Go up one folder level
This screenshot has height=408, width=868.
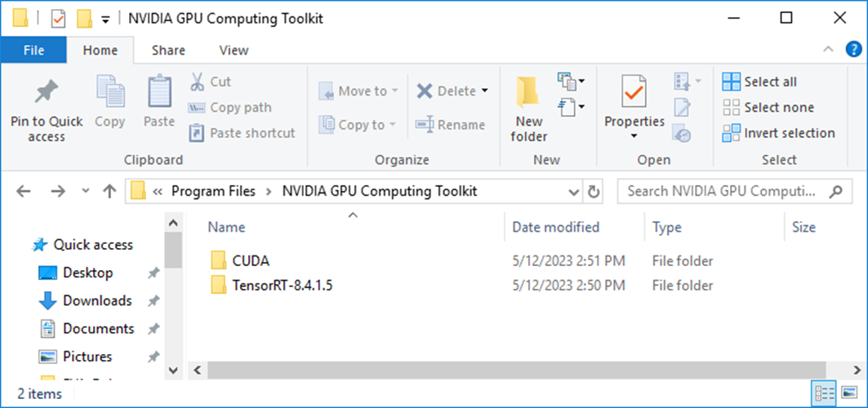[x=109, y=193]
